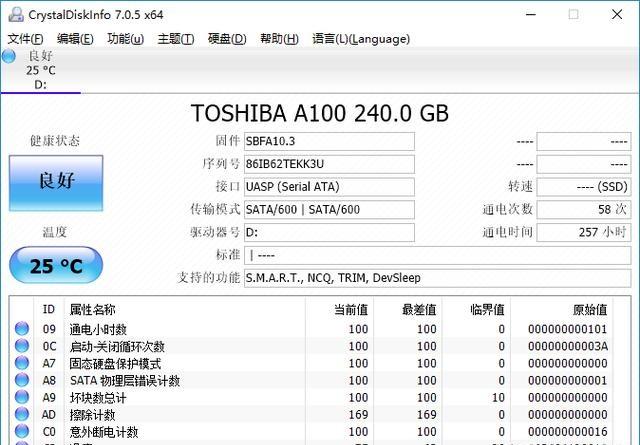Click the status dot for ID 09 通电小时数

click(x=22, y=329)
